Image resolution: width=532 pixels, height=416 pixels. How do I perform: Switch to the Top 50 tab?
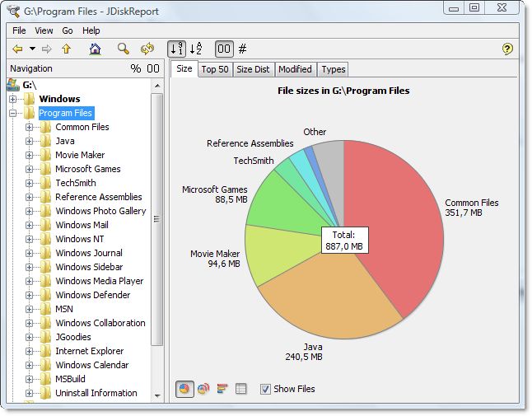tap(215, 69)
